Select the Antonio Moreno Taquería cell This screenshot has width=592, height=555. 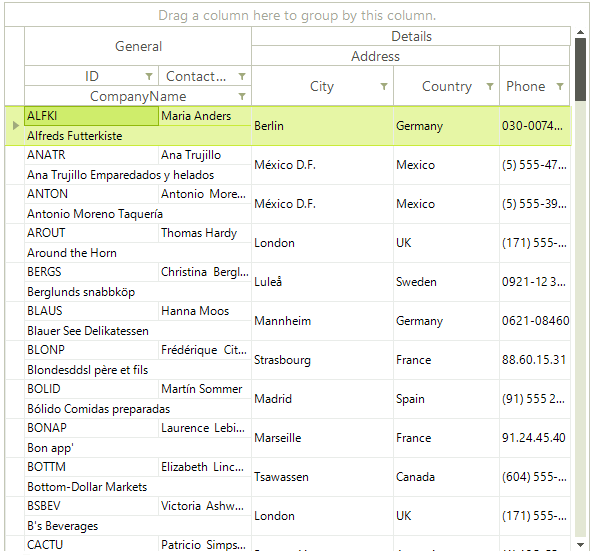click(x=138, y=214)
